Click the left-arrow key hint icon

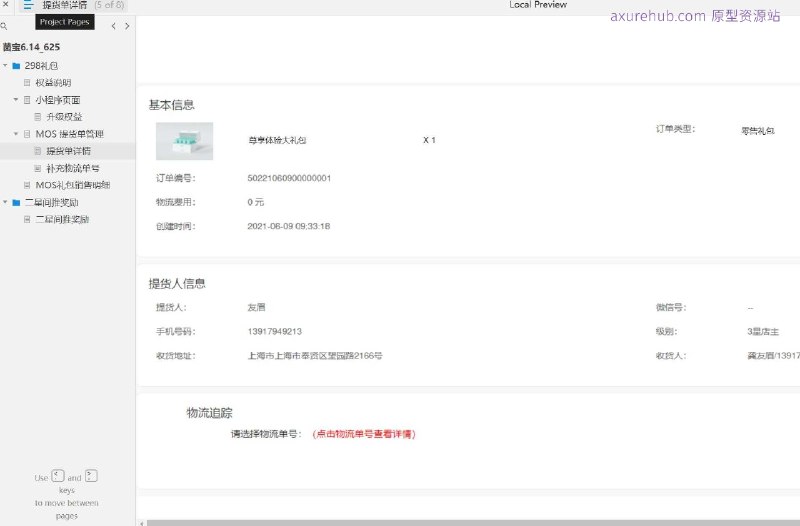(x=58, y=476)
